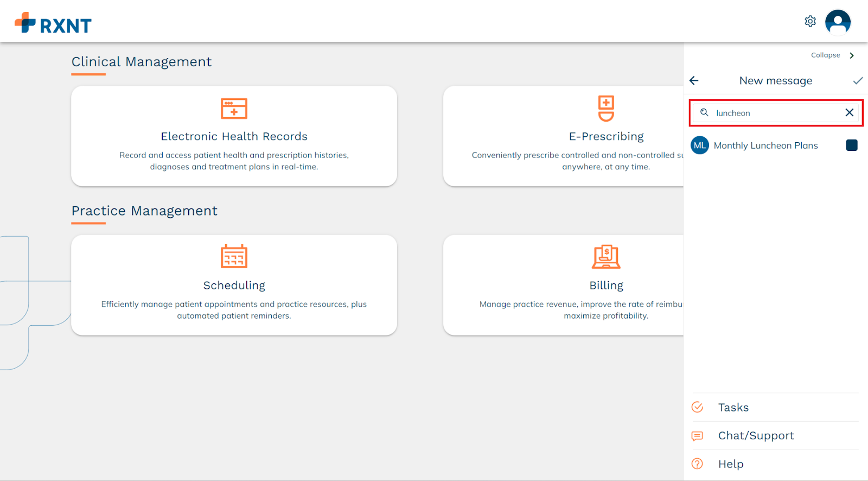
Task: Click the Collapse label
Action: 825,55
